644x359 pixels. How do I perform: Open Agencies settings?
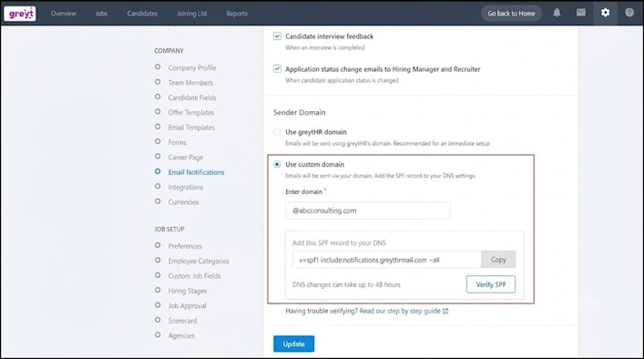click(181, 335)
